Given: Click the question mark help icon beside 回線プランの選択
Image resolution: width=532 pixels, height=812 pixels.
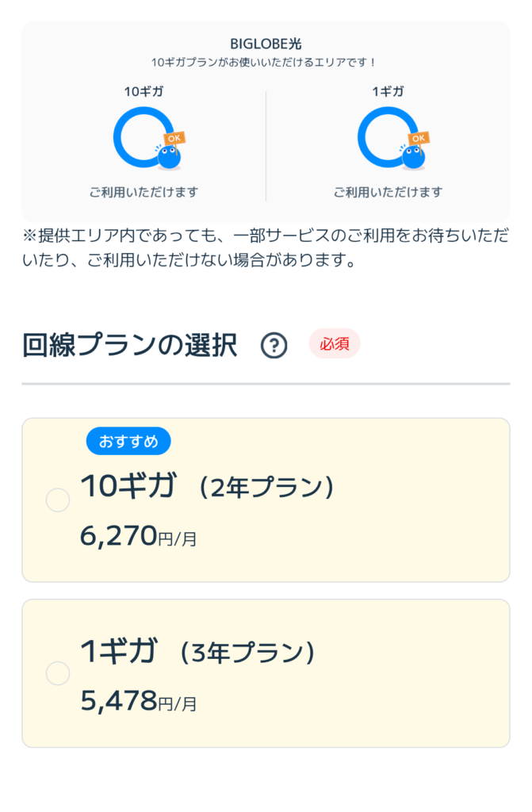Looking at the screenshot, I should point(274,345).
